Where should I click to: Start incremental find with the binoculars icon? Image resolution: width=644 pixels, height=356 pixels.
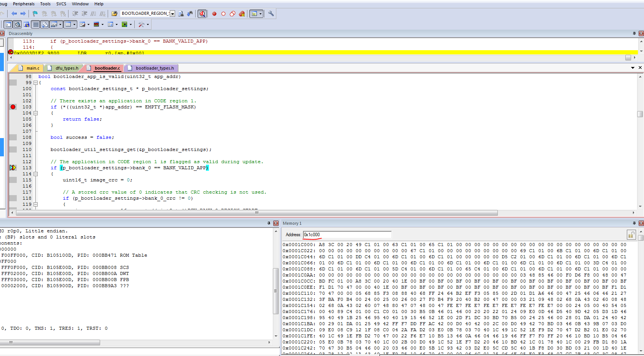tap(190, 14)
